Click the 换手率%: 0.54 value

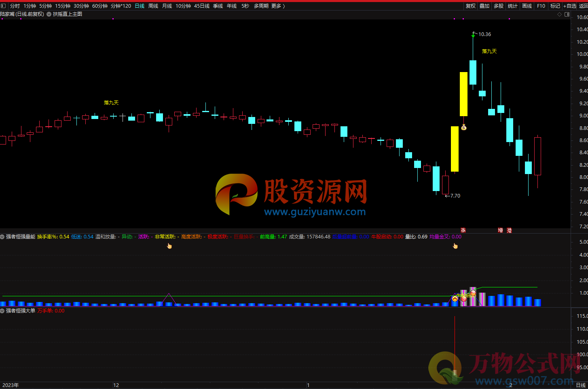pos(53,237)
